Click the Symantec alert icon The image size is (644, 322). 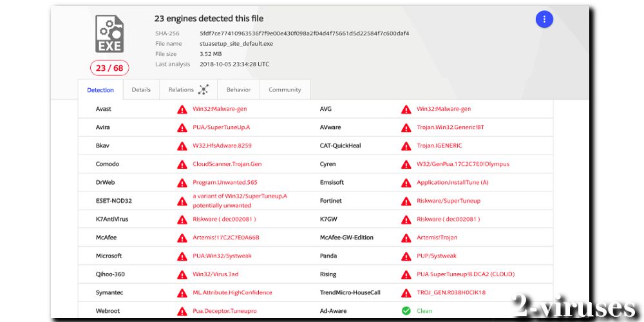tap(182, 293)
